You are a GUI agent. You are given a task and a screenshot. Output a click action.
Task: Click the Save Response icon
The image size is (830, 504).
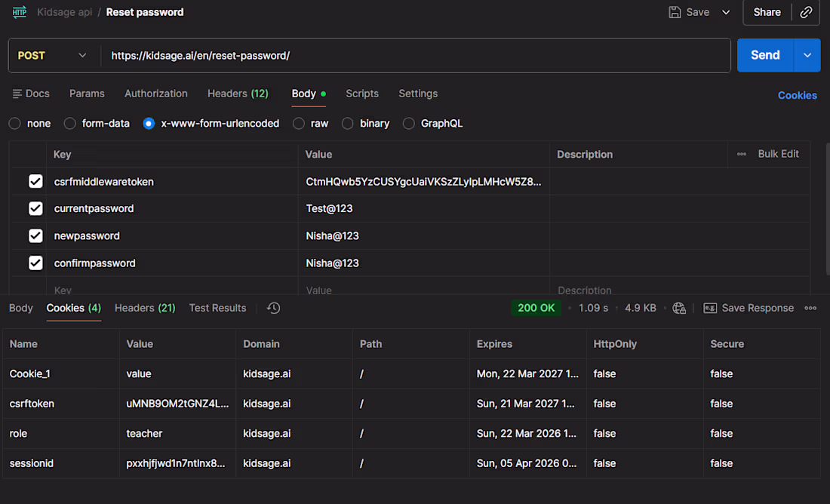pos(710,308)
